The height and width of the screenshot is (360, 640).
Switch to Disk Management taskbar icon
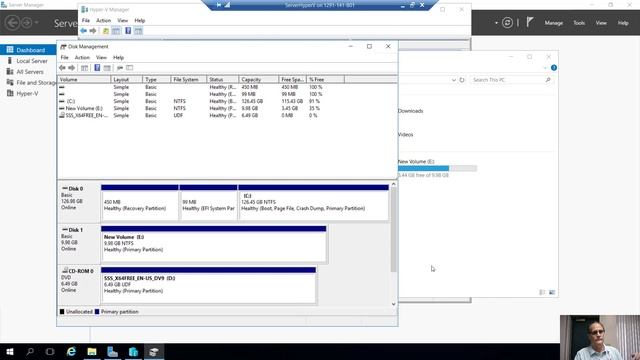(154, 351)
